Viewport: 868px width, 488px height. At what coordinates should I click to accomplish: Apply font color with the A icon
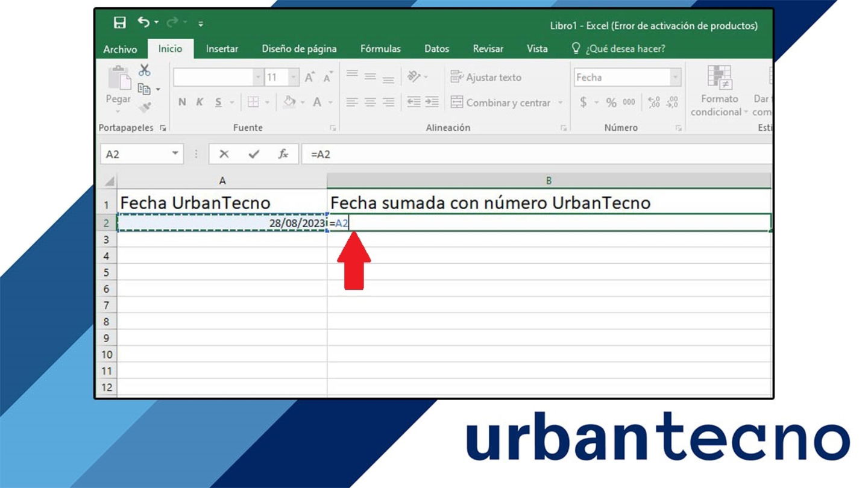pos(317,102)
